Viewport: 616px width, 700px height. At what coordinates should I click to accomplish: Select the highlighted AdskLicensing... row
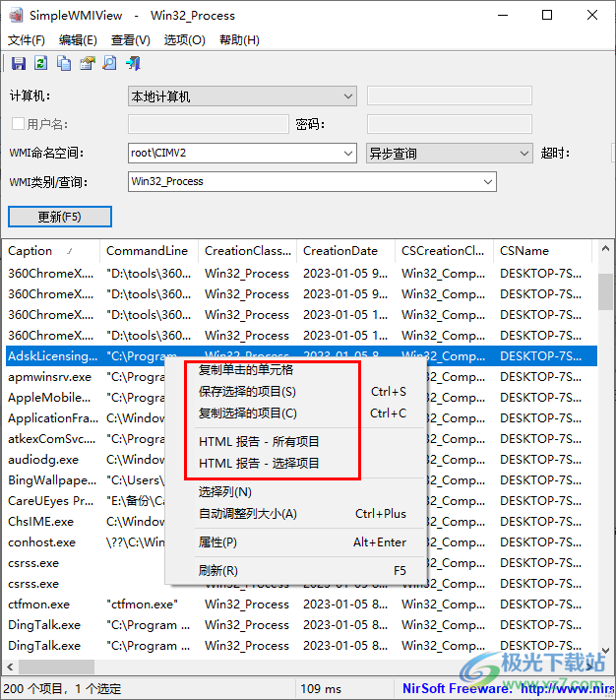click(301, 356)
